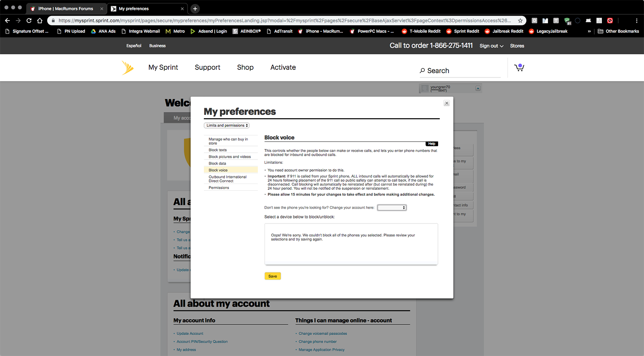Open the browser home page icon
The width and height of the screenshot is (644, 356).
(x=40, y=20)
